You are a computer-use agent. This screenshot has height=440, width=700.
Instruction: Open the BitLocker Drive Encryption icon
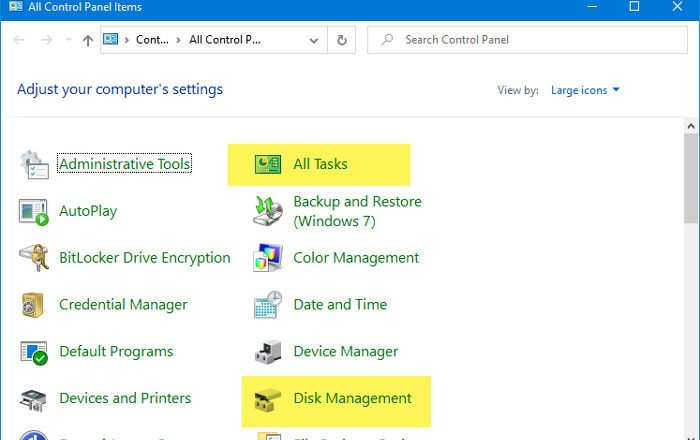click(x=34, y=258)
